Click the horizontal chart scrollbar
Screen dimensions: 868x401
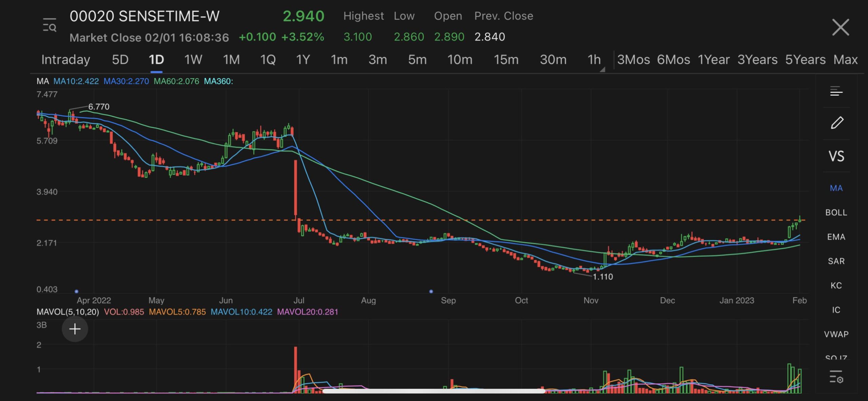click(x=434, y=391)
